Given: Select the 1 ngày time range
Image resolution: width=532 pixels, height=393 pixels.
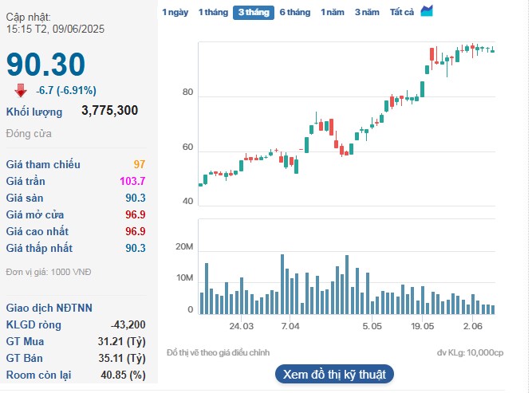Looking at the screenshot, I should point(175,12).
